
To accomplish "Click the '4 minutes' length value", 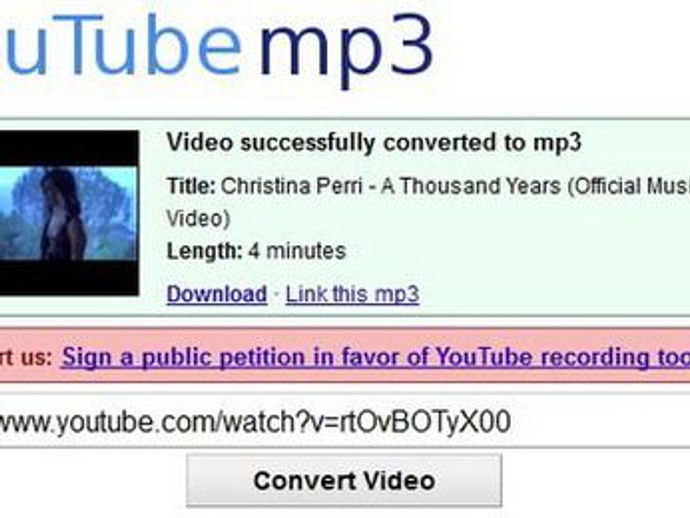I will 297,251.
